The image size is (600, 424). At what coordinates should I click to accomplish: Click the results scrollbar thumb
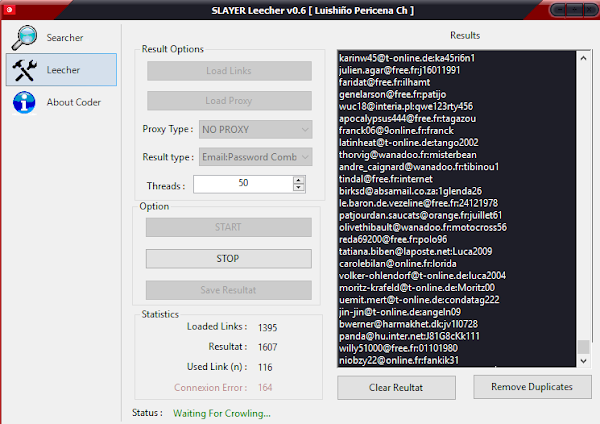(x=583, y=347)
